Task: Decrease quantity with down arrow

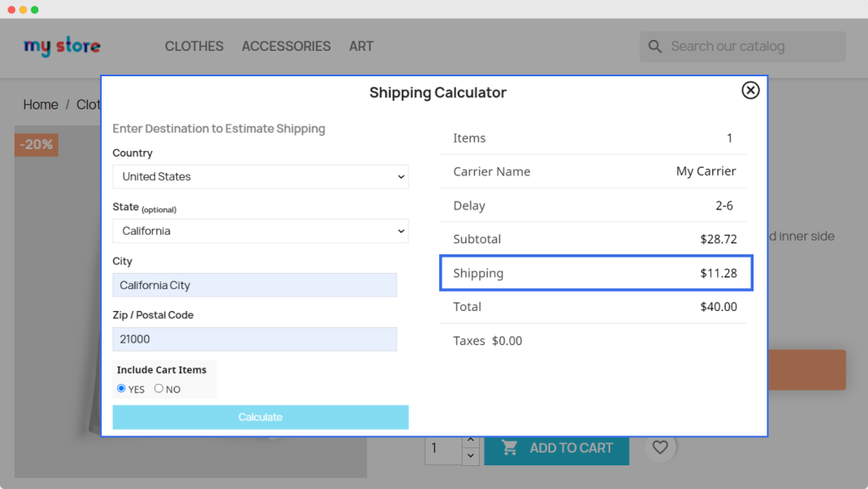Action: 470,456
